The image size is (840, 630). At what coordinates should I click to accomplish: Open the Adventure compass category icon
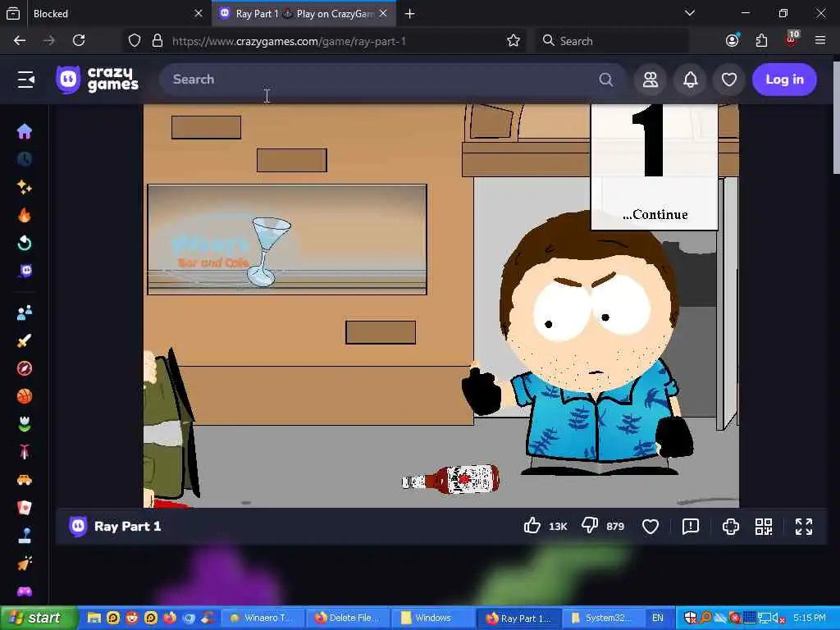pos(24,368)
